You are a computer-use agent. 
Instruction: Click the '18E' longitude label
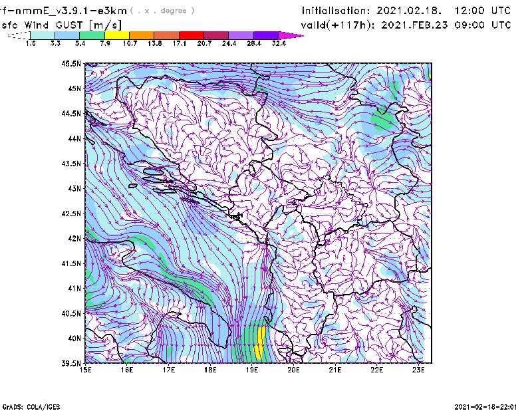(210, 370)
